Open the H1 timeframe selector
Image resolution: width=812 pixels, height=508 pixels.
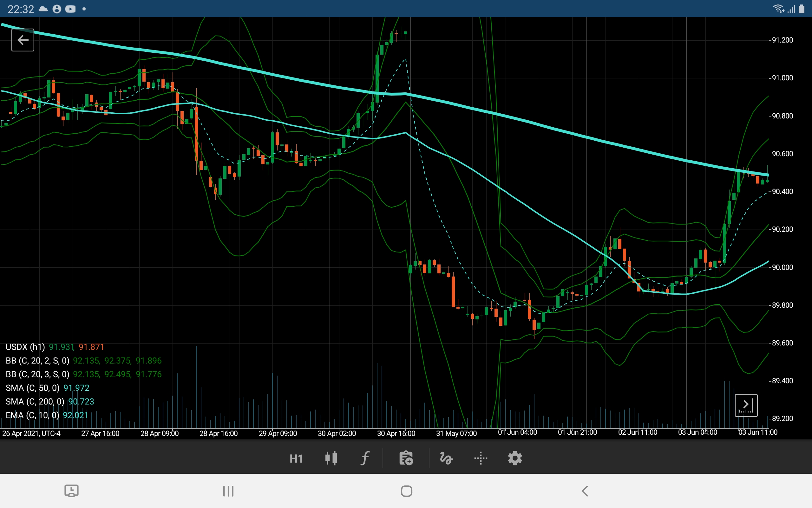tap(296, 458)
